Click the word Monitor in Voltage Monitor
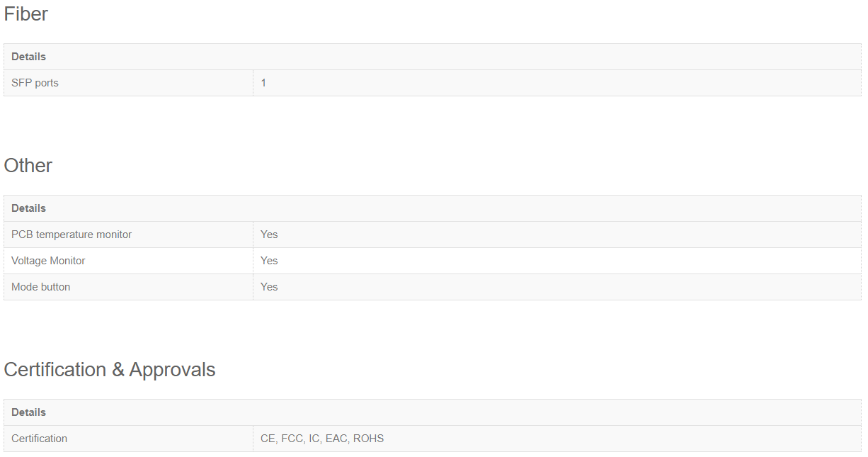Viewport: 868px width, 457px height. click(x=67, y=261)
